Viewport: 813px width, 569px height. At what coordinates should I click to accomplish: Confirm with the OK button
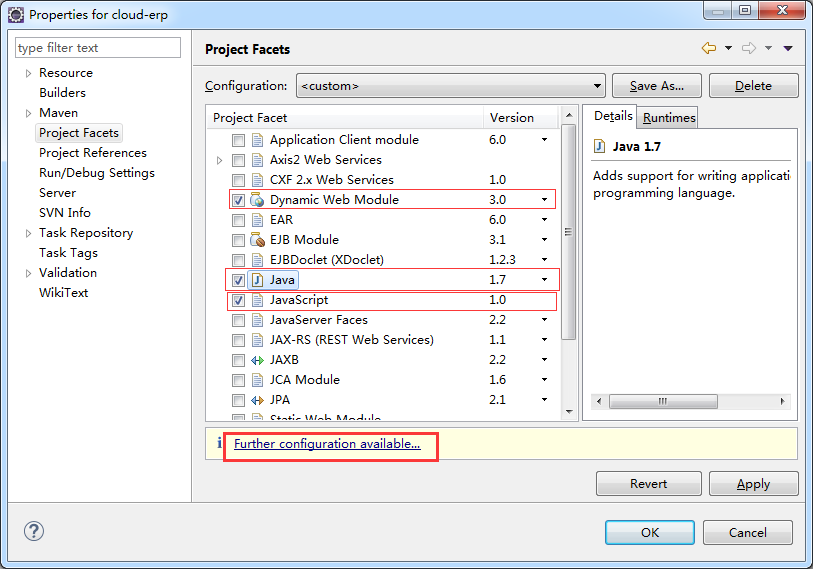(650, 533)
